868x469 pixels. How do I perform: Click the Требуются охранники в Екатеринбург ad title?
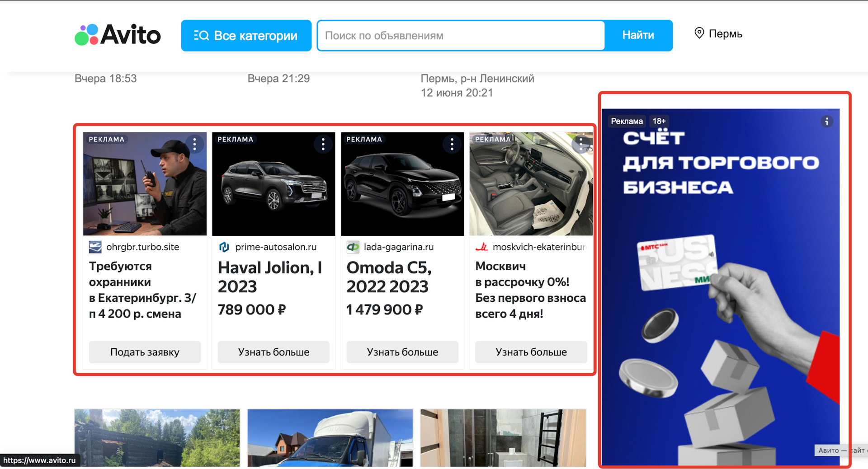point(143,290)
